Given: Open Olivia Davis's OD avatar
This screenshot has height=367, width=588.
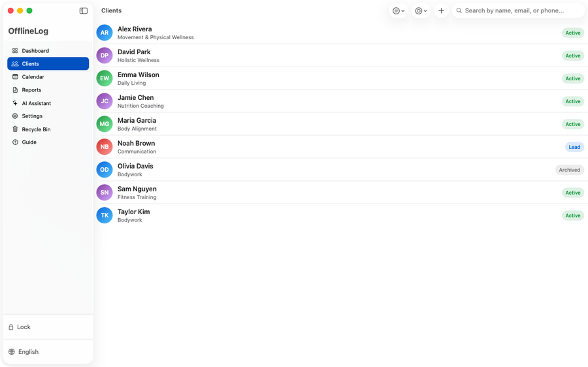Looking at the screenshot, I should (x=105, y=170).
